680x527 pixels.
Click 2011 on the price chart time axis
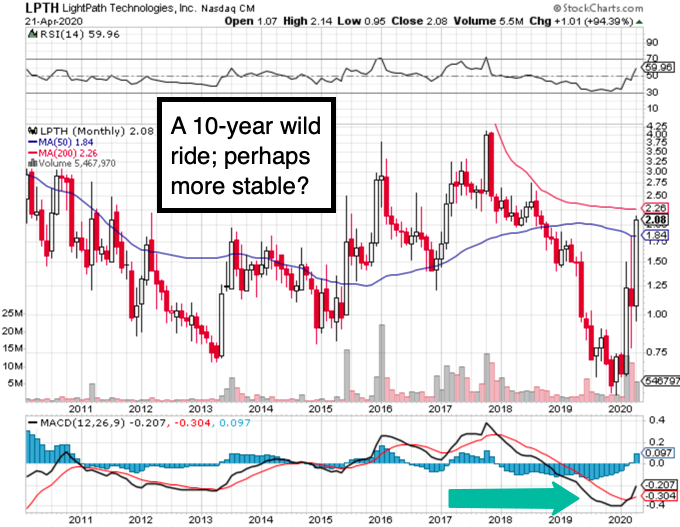coord(81,409)
